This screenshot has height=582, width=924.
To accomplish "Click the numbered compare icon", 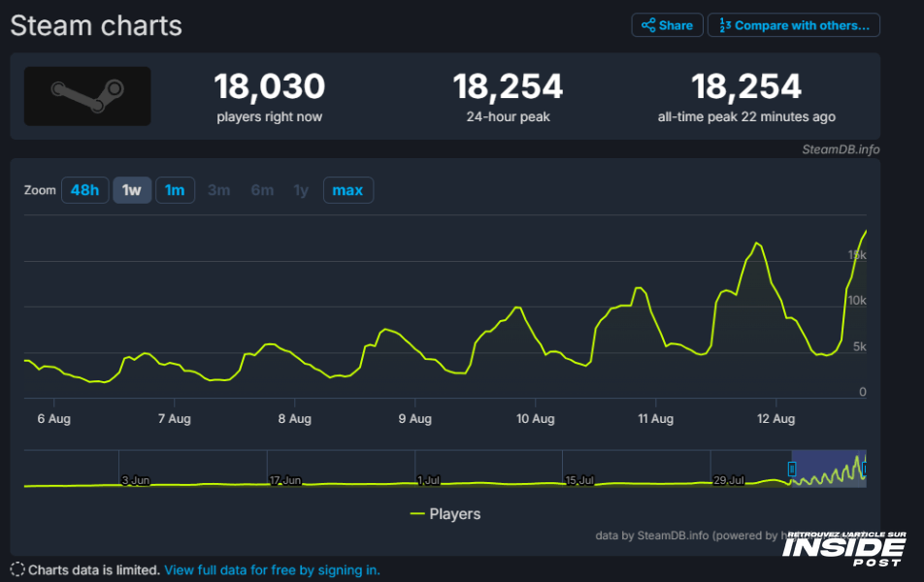I will point(725,25).
